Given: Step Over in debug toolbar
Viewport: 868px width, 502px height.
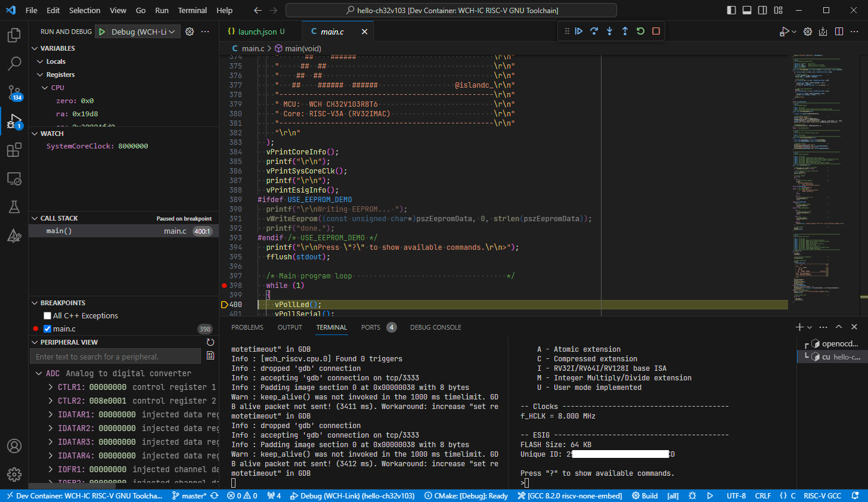Looking at the screenshot, I should click(x=594, y=31).
